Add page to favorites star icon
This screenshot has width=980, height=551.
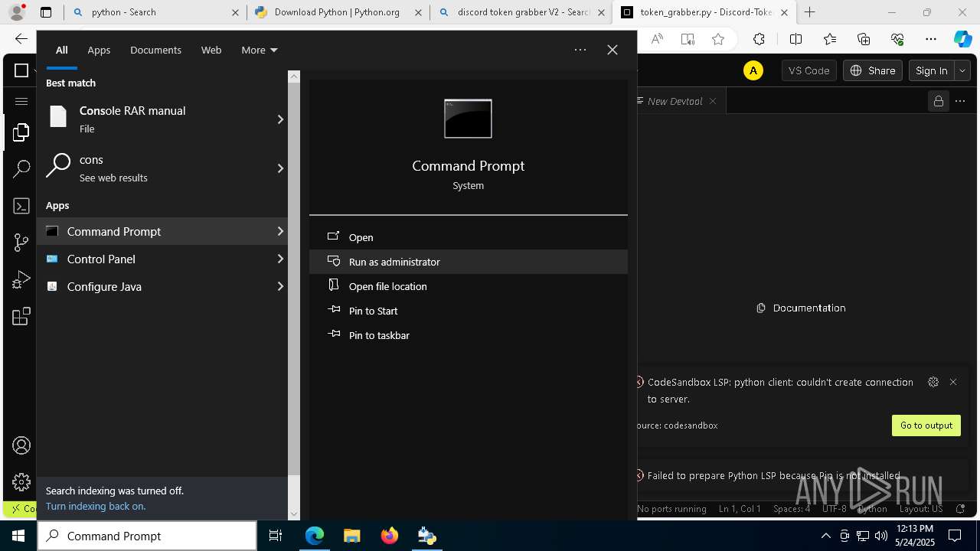(x=717, y=39)
